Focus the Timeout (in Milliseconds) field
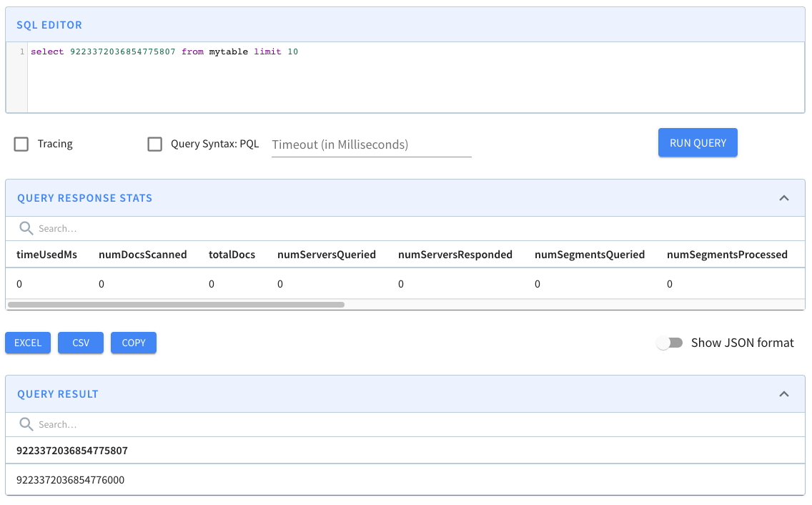 pyautogui.click(x=371, y=144)
